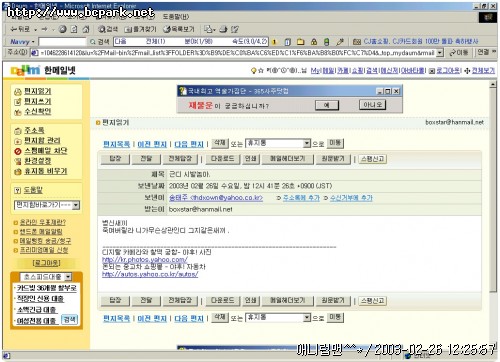The image size is (500, 362).
Task: Click 수신거부에 추가 link
Action: pyautogui.click(x=351, y=198)
